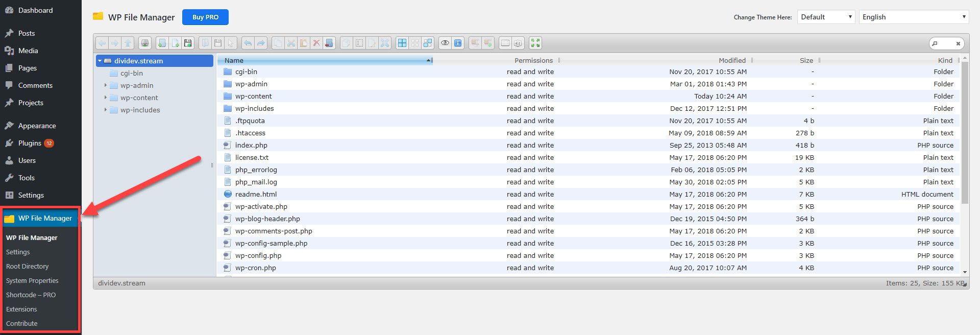
Task: Click the Cut scissors icon
Action: coord(291,43)
